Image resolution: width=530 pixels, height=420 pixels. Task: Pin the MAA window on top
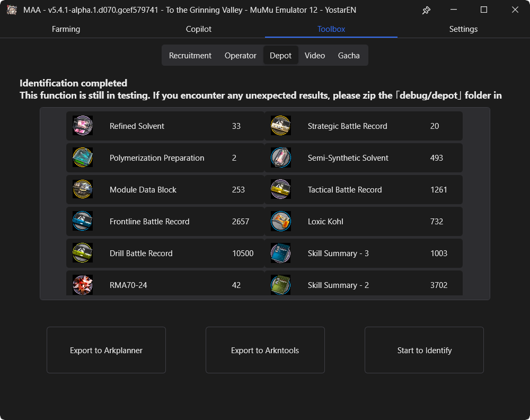426,10
